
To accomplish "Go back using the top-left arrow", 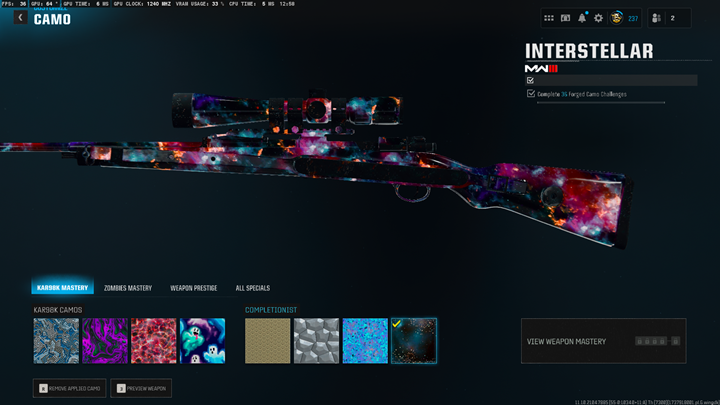I will (x=20, y=18).
